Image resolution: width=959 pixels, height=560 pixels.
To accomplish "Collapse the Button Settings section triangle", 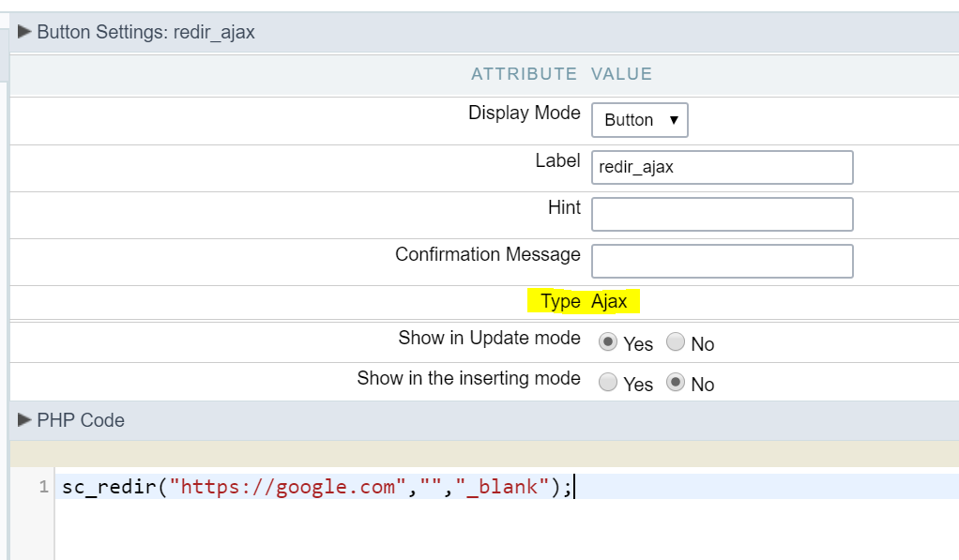I will pos(24,31).
